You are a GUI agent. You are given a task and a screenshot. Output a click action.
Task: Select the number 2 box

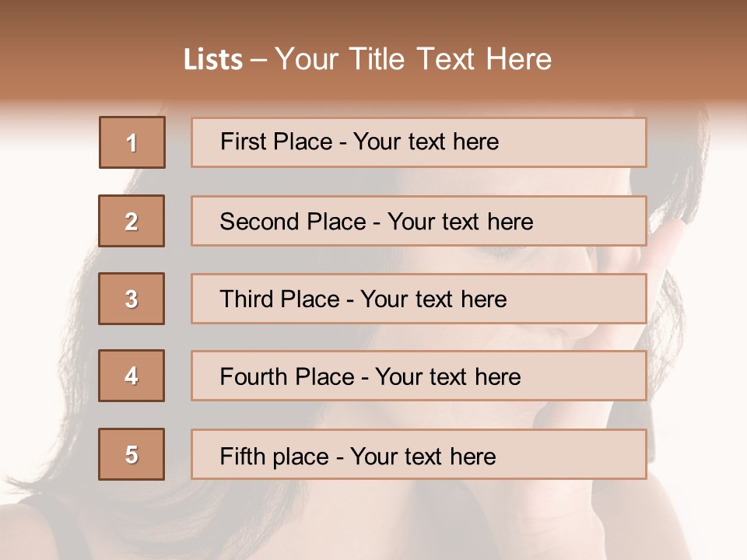pos(132,221)
